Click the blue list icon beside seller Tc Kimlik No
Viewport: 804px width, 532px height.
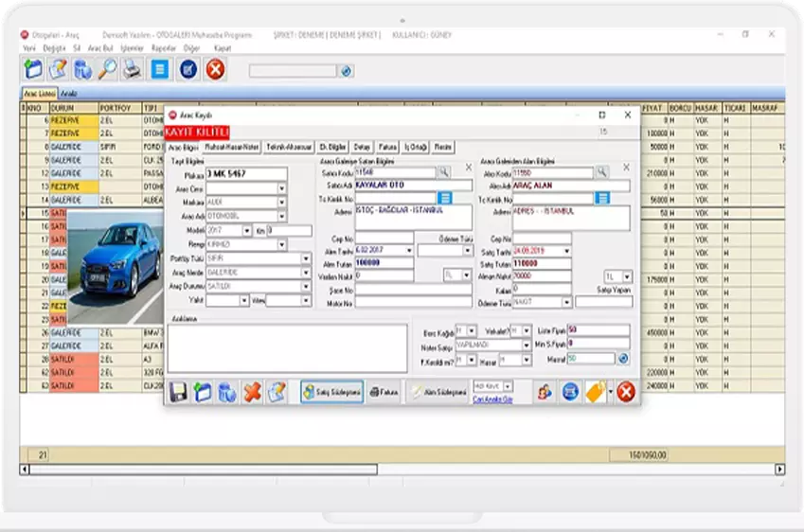tap(444, 198)
